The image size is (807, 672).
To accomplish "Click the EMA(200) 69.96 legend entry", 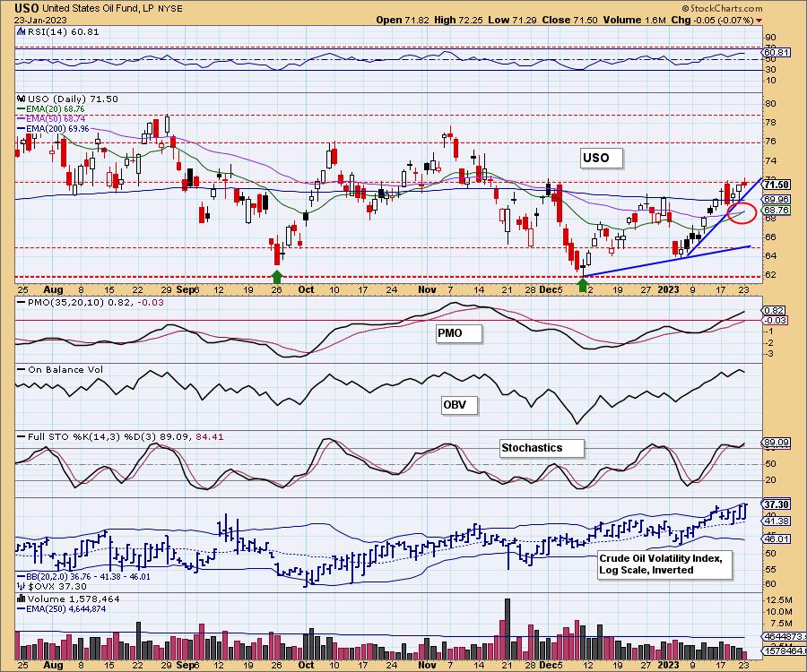I will 53,128.
